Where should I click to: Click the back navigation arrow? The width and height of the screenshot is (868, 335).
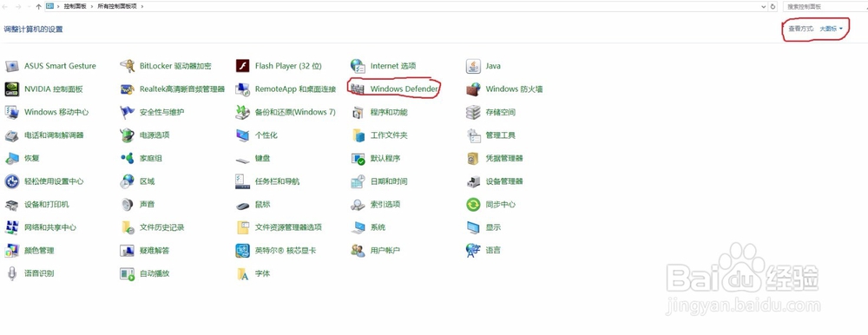pos(6,7)
